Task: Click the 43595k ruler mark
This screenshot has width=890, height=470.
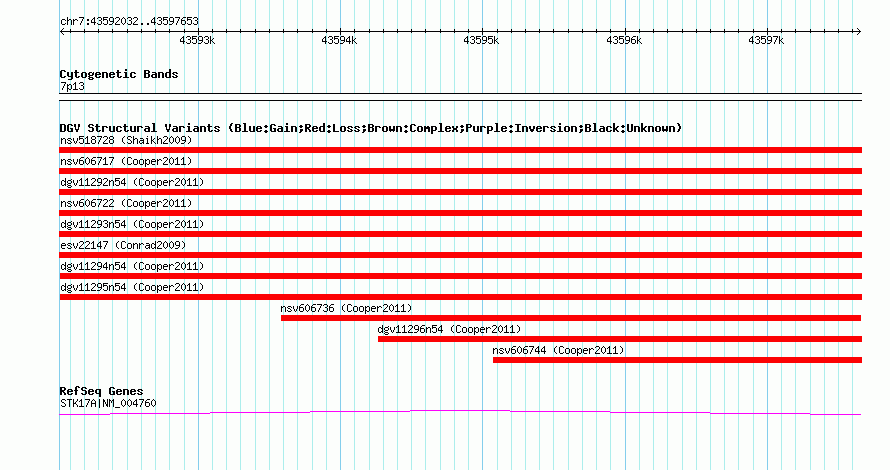Action: tap(481, 40)
